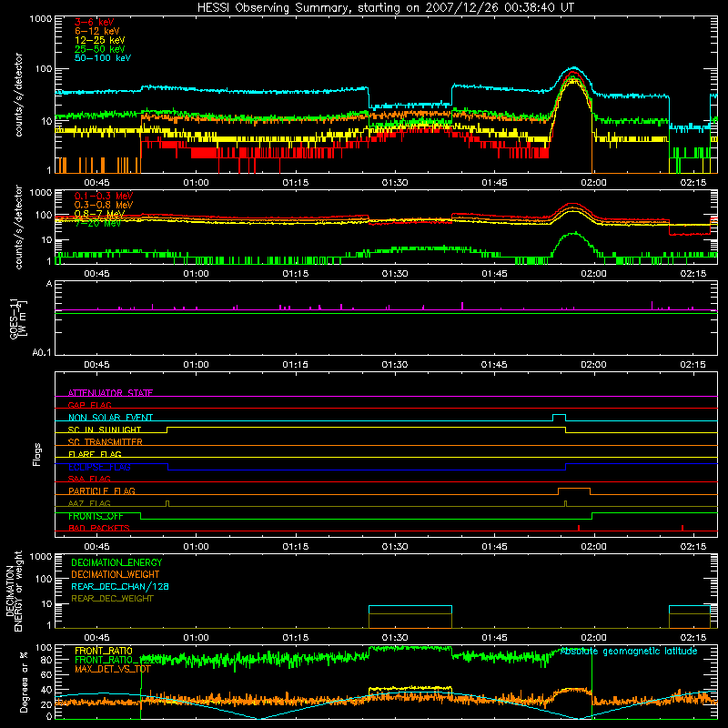Click the NON_SOLAR_EVENT flag label
The width and height of the screenshot is (728, 728).
point(110,418)
